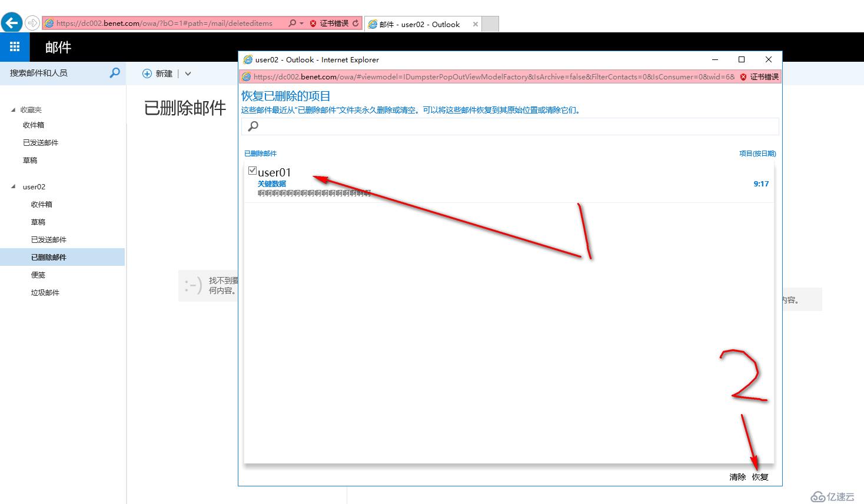
Task: Minimize the user02 Outlook popup window
Action: pos(715,59)
